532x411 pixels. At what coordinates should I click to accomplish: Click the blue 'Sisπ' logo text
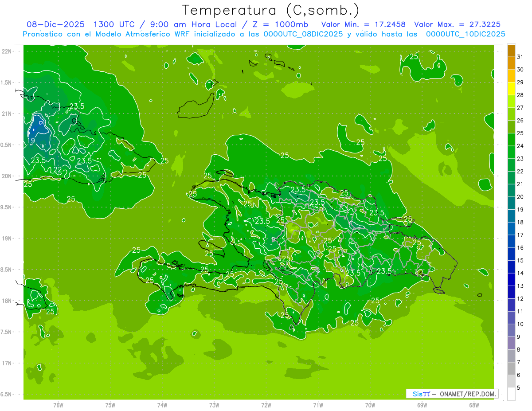click(421, 394)
